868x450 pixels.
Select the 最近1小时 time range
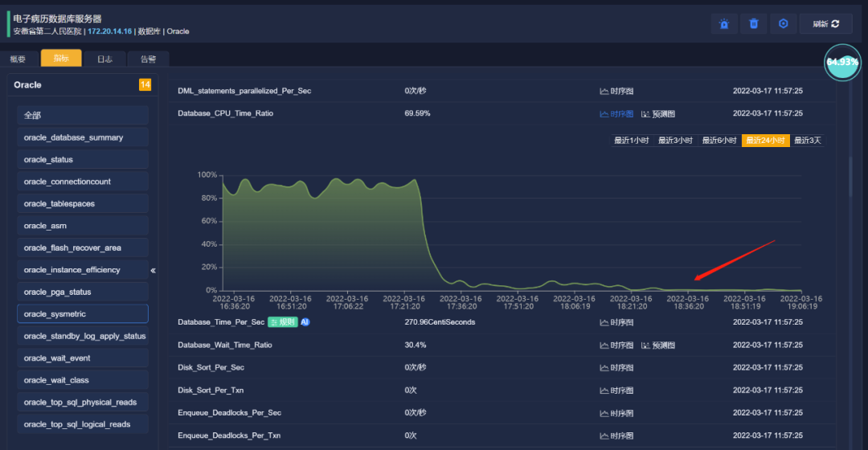631,141
